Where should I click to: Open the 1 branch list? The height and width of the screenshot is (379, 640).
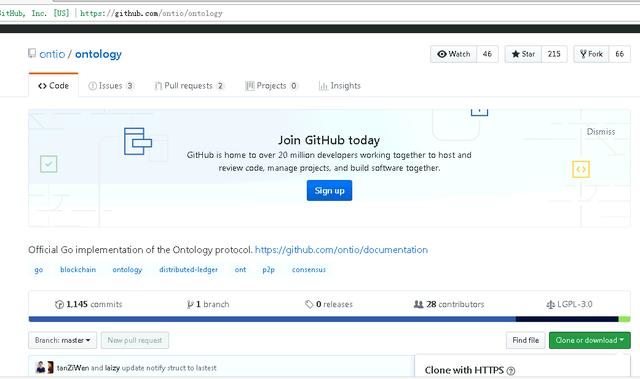click(x=208, y=304)
